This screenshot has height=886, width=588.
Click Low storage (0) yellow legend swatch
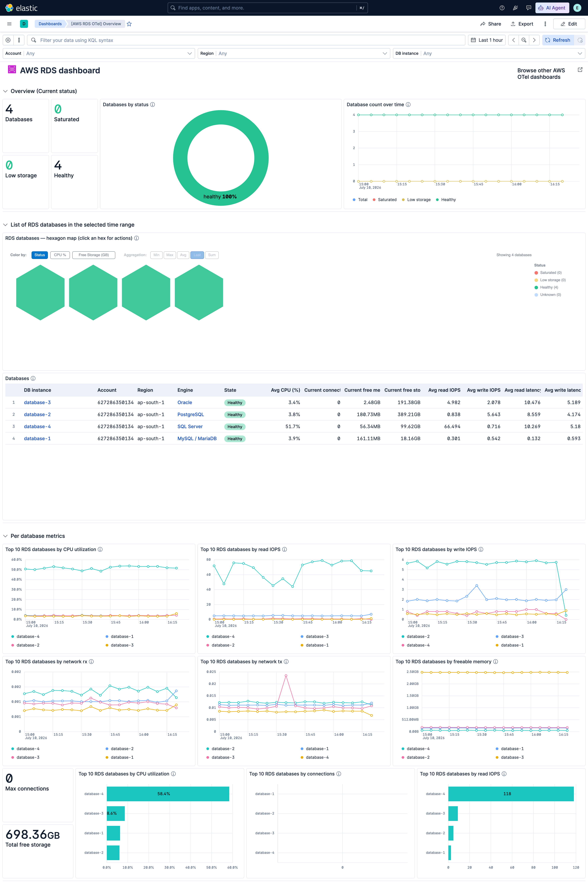tap(536, 280)
